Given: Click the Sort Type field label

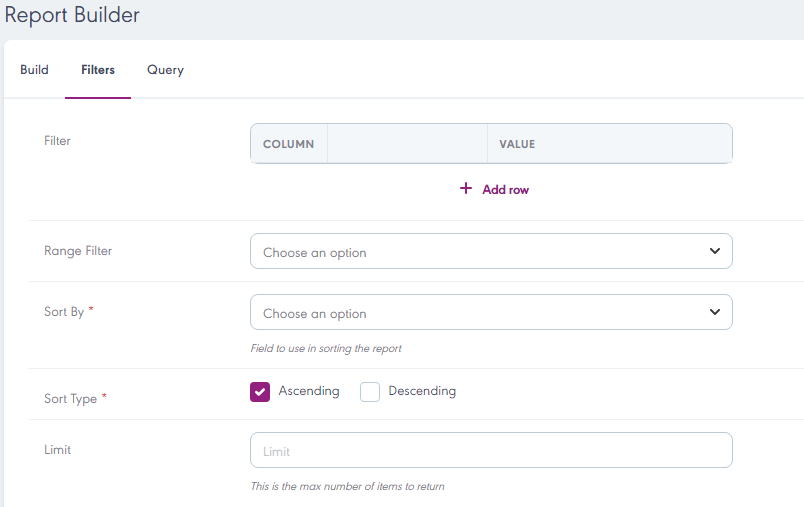Looking at the screenshot, I should point(70,399).
